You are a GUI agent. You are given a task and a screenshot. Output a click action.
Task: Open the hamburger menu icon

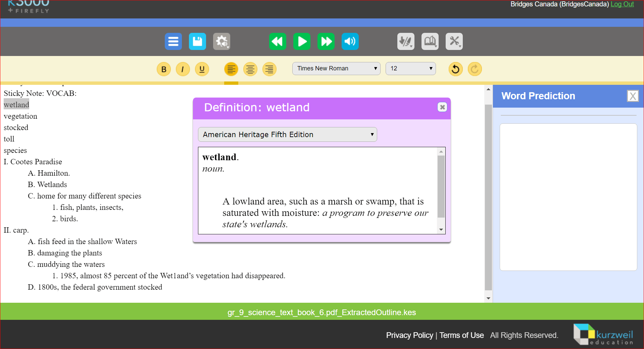tap(173, 42)
